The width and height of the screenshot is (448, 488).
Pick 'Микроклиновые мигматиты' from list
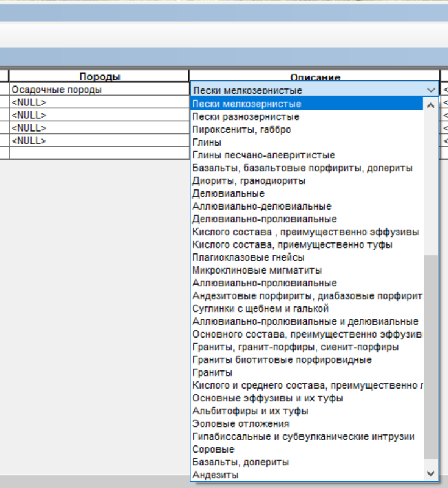(307, 270)
